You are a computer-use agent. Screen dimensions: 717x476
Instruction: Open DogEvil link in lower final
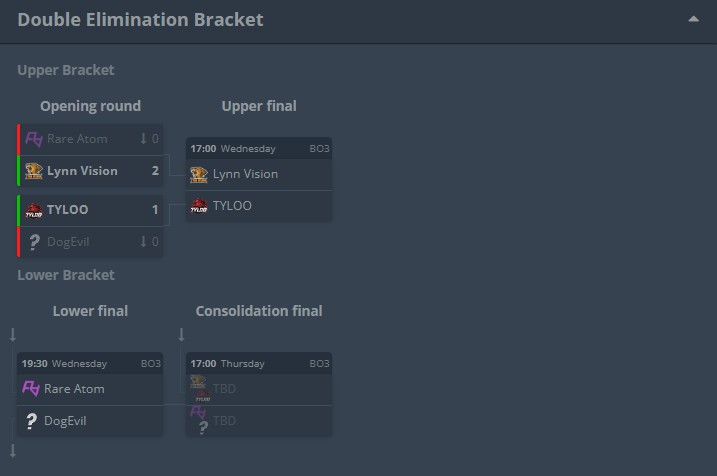(65, 421)
